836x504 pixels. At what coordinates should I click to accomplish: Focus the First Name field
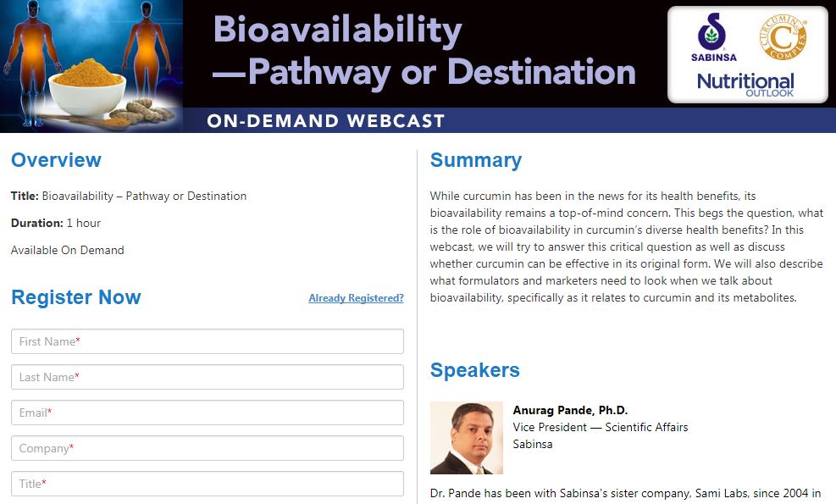point(208,341)
